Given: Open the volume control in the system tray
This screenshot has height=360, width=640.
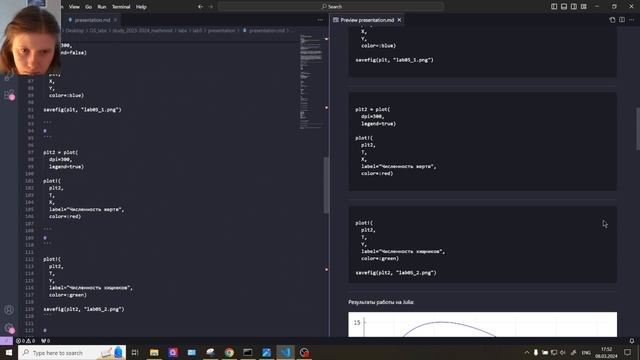Looking at the screenshot, I should (x=563, y=352).
